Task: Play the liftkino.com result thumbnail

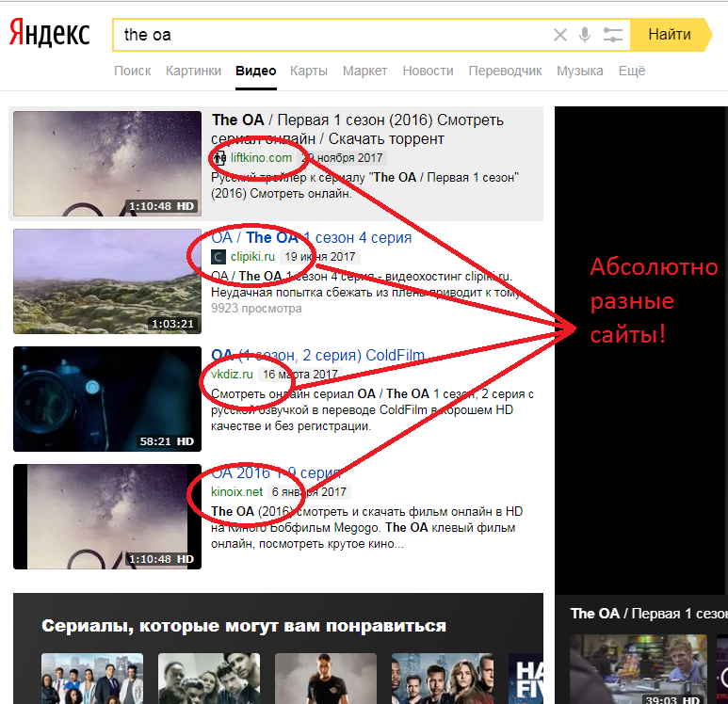Action: point(107,164)
